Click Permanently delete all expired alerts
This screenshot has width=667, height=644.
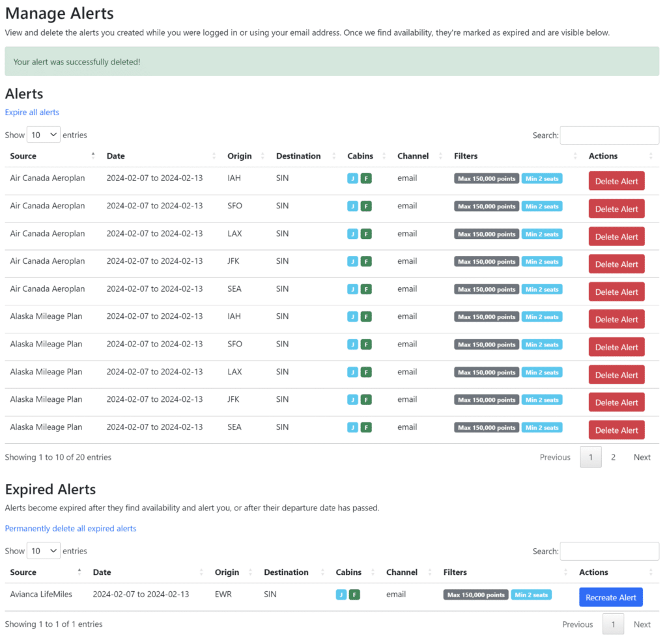[x=70, y=529]
